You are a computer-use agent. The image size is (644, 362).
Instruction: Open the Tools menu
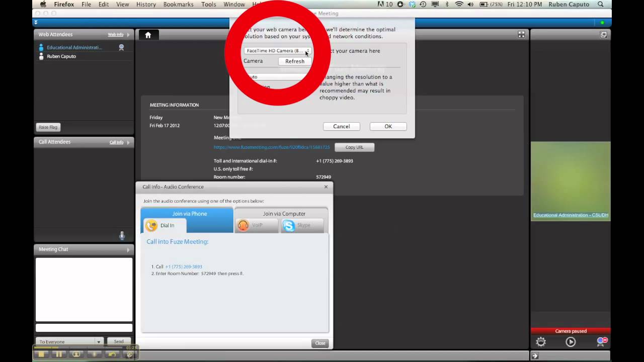(x=208, y=5)
